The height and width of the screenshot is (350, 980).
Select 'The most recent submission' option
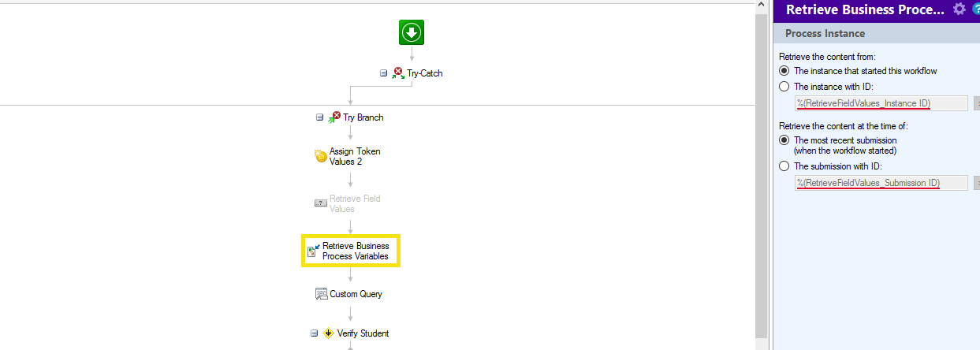[x=784, y=140]
